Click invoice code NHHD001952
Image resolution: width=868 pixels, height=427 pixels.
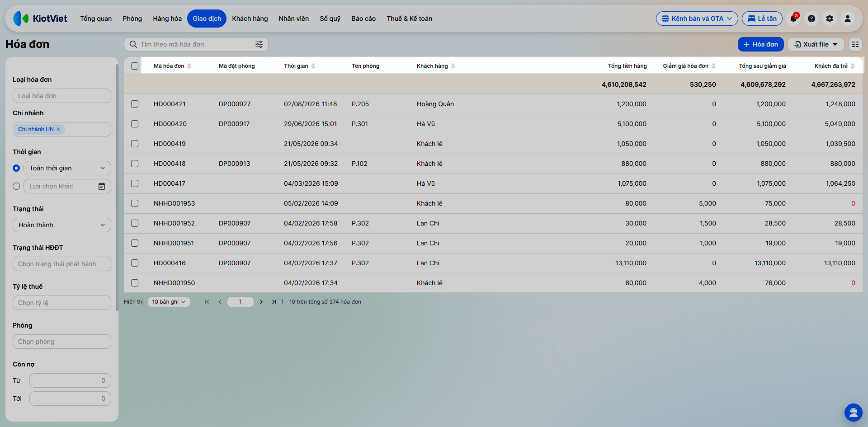coord(174,223)
